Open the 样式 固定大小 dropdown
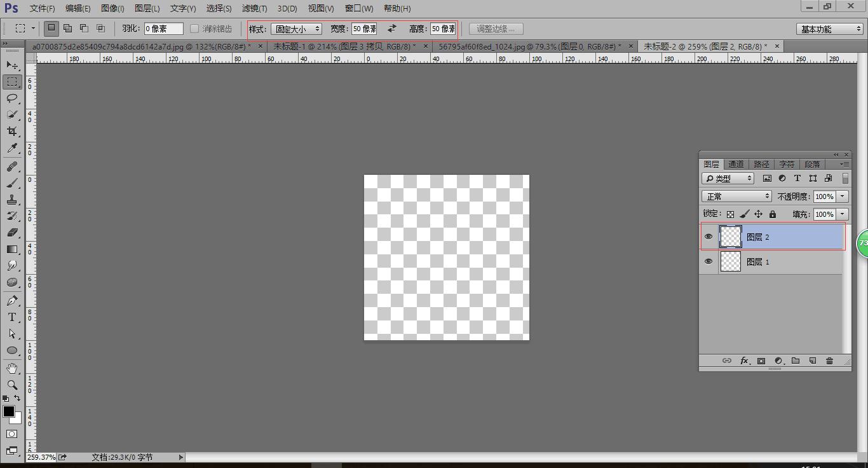Screen dimensions: 868x468 tap(297, 29)
